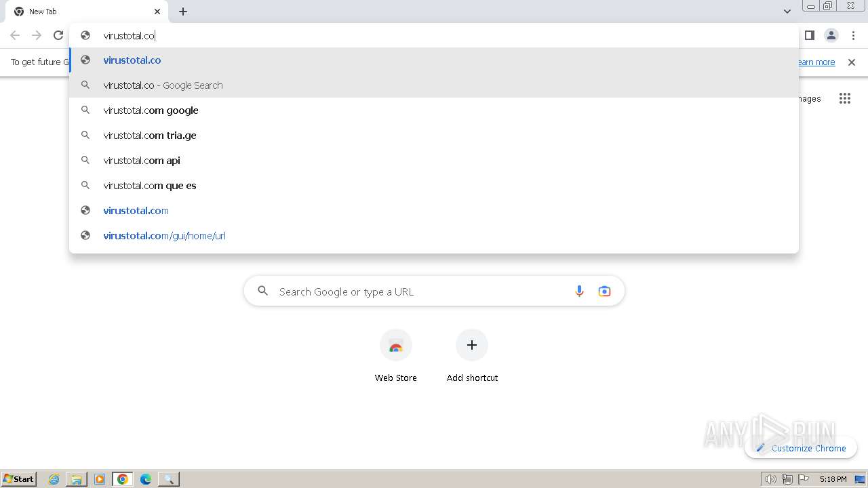Pick the 'virustotal.com tria.ge' suggestion
Viewport: 868px width, 488px height.
click(434, 136)
